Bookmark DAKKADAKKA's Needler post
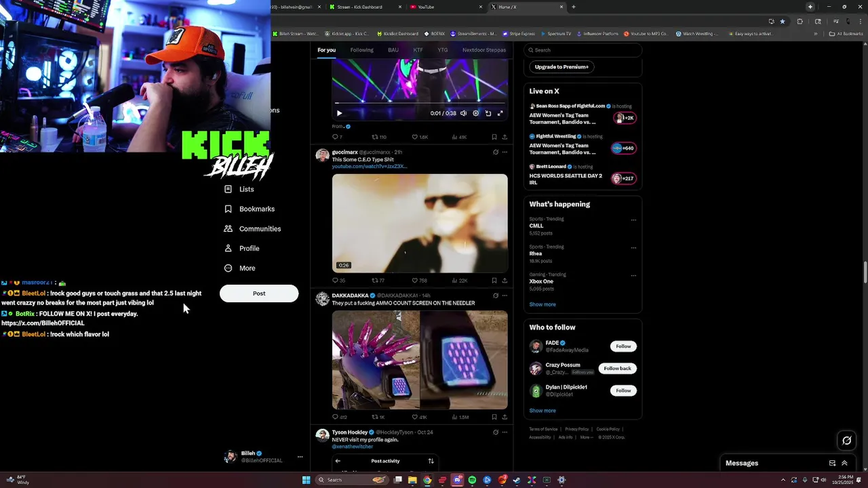Image resolution: width=868 pixels, height=488 pixels. [494, 418]
